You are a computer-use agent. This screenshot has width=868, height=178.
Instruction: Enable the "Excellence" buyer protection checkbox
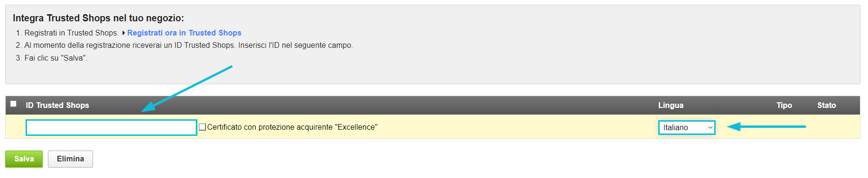coord(202,127)
